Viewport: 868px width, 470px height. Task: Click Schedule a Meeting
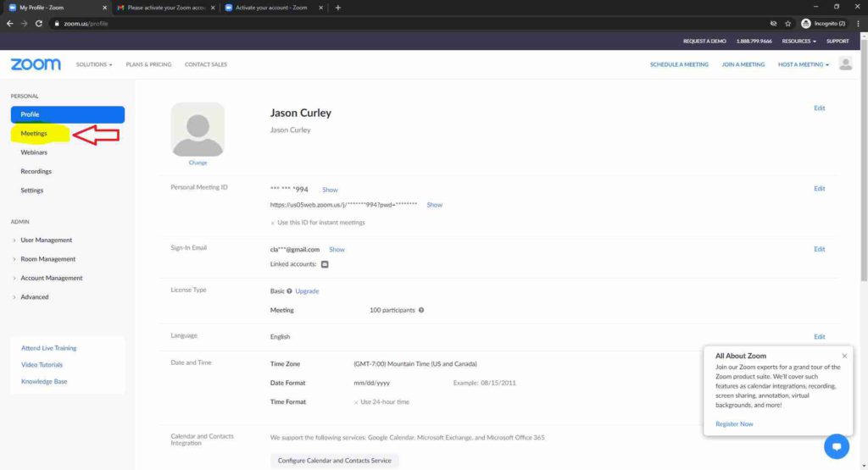[x=679, y=64]
